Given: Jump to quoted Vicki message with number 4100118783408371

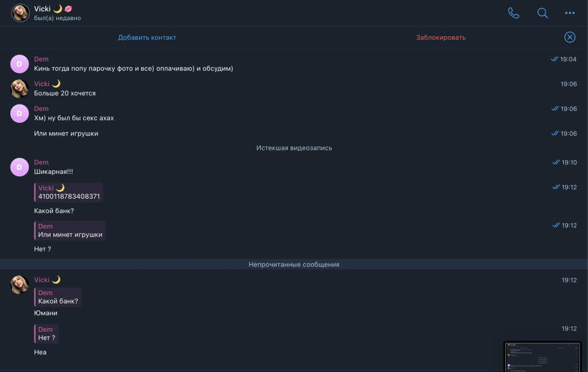Looking at the screenshot, I should 69,192.
